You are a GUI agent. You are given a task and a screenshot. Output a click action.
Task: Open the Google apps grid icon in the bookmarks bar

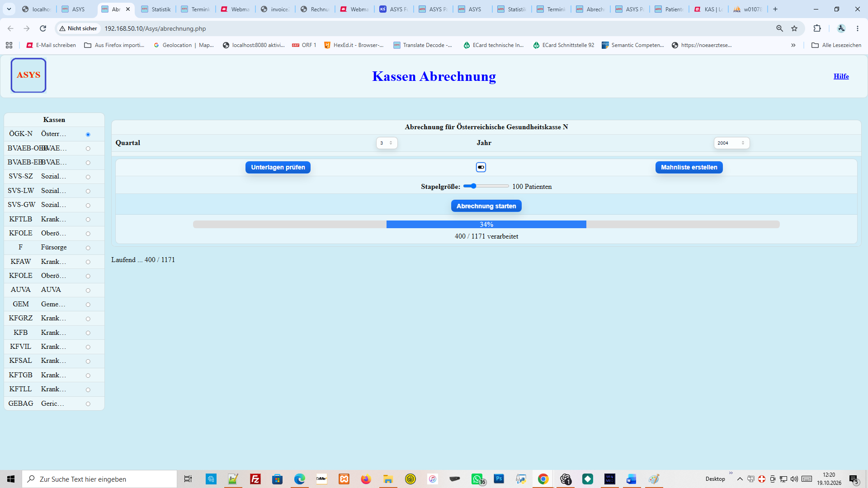(x=9, y=45)
